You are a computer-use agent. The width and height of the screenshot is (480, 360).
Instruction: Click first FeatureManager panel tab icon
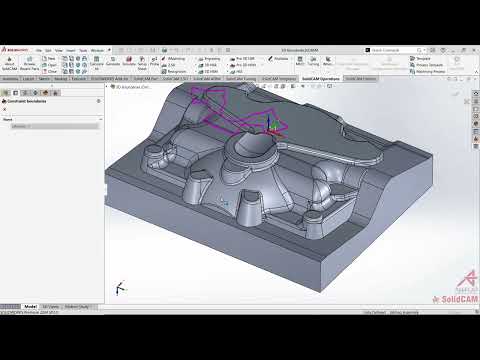tap(6, 93)
